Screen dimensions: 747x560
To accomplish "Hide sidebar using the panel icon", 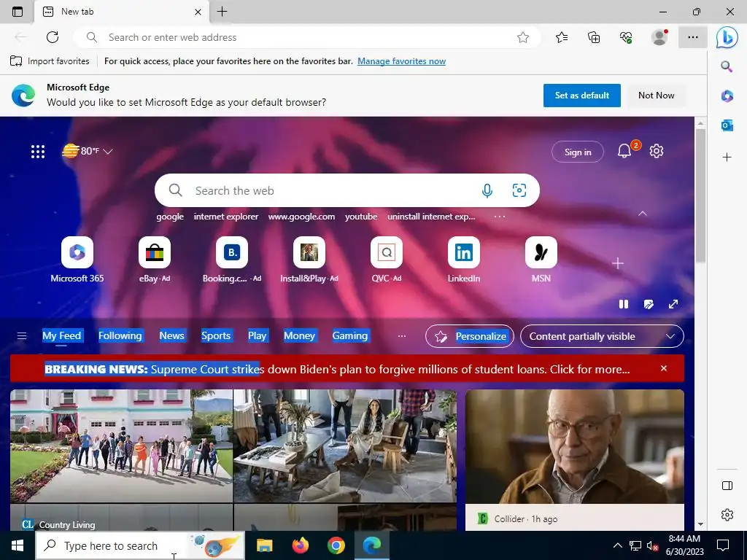I will coord(727,486).
